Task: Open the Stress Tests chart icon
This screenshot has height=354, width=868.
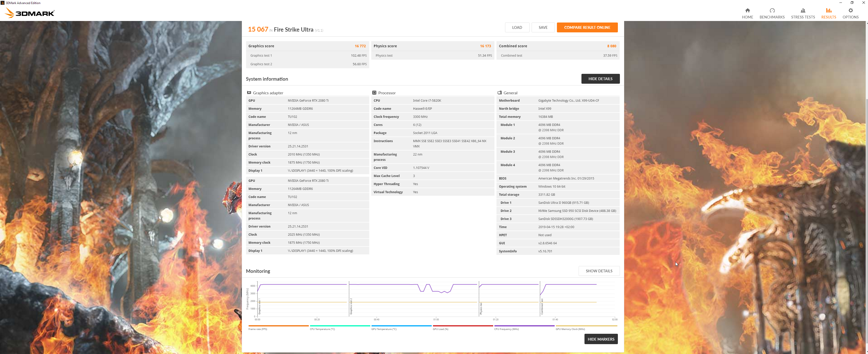Action: coord(803,10)
